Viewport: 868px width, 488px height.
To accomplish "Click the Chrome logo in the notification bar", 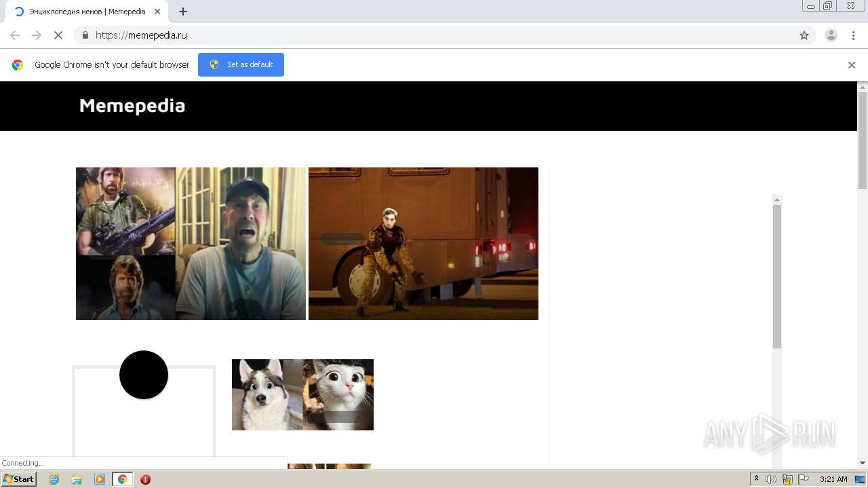I will coord(18,65).
